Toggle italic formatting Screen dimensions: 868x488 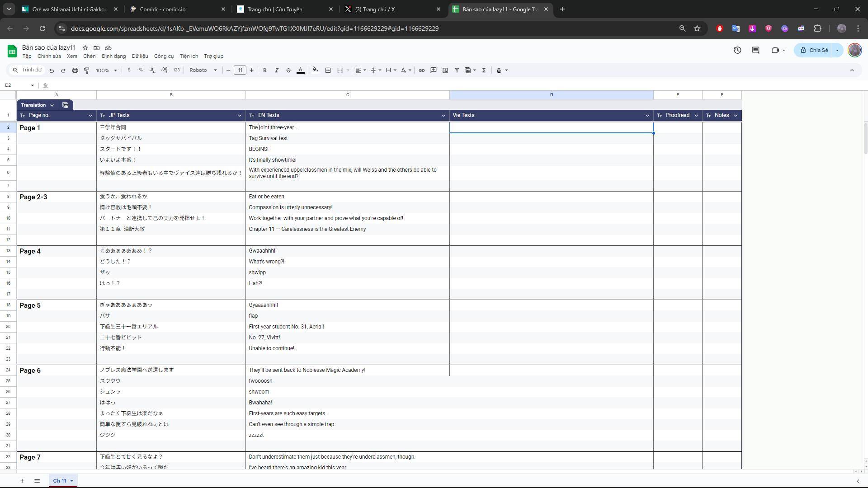pos(277,70)
